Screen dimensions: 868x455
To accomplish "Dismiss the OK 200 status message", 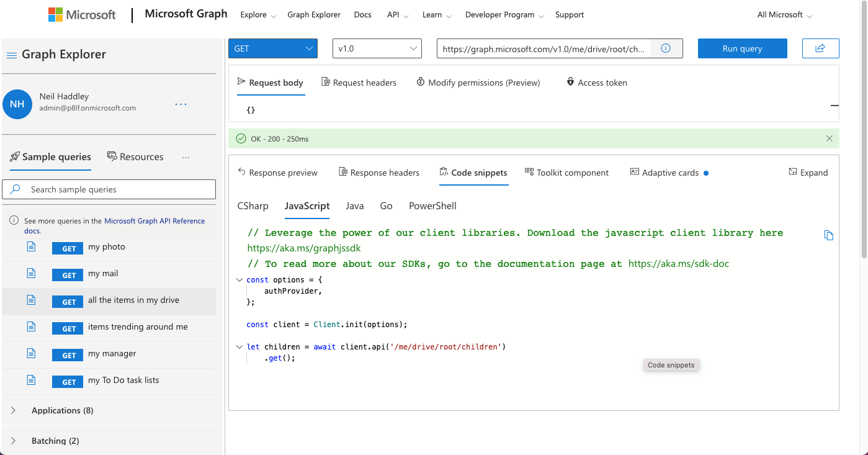I will click(829, 139).
